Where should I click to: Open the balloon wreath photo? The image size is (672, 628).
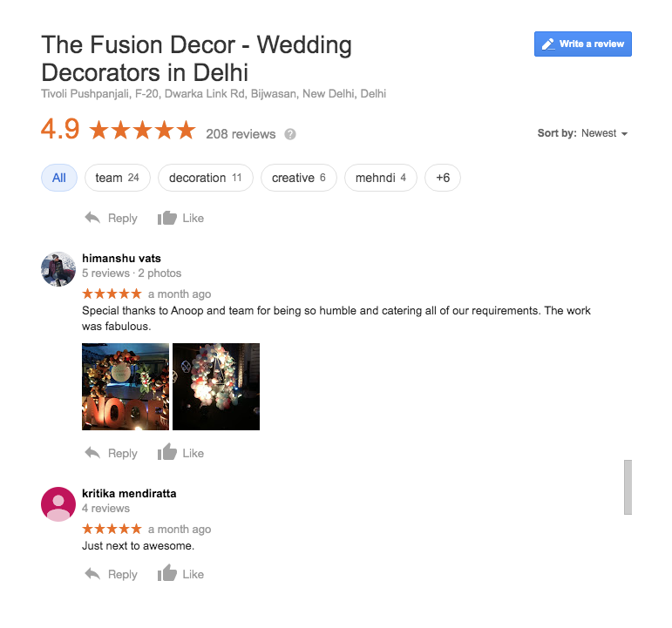click(x=216, y=387)
